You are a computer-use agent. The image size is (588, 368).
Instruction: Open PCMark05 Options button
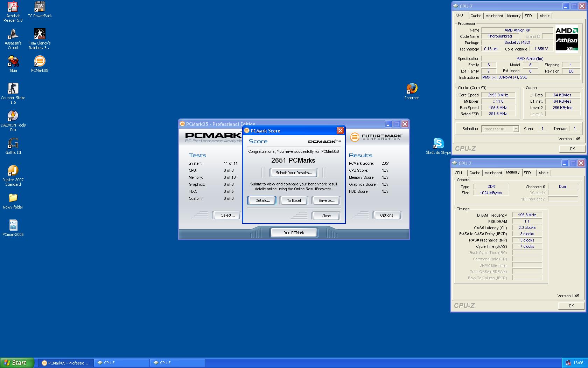388,215
